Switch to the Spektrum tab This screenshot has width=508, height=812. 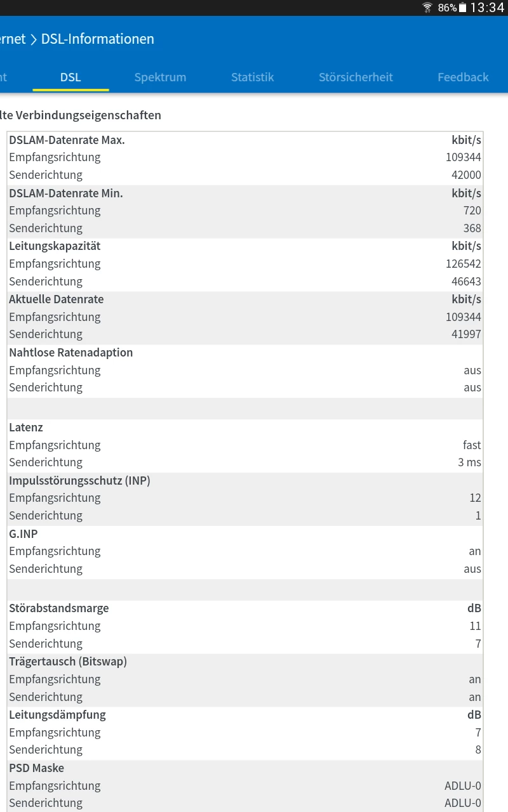160,77
